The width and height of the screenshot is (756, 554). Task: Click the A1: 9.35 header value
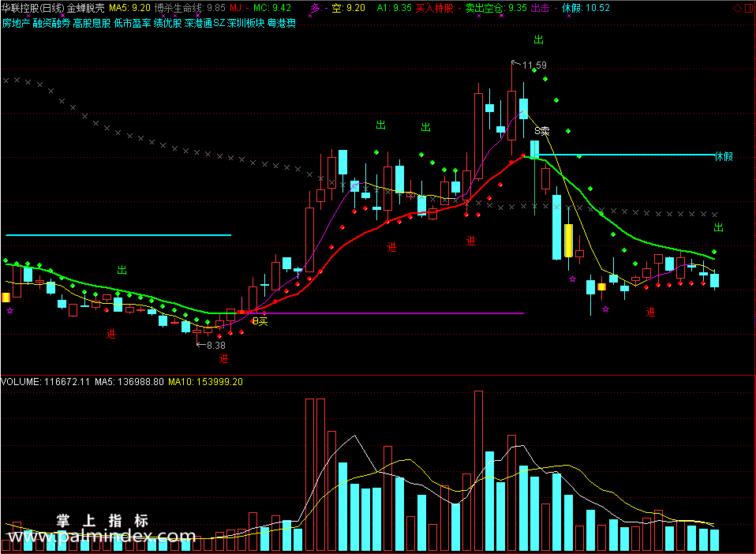point(395,8)
